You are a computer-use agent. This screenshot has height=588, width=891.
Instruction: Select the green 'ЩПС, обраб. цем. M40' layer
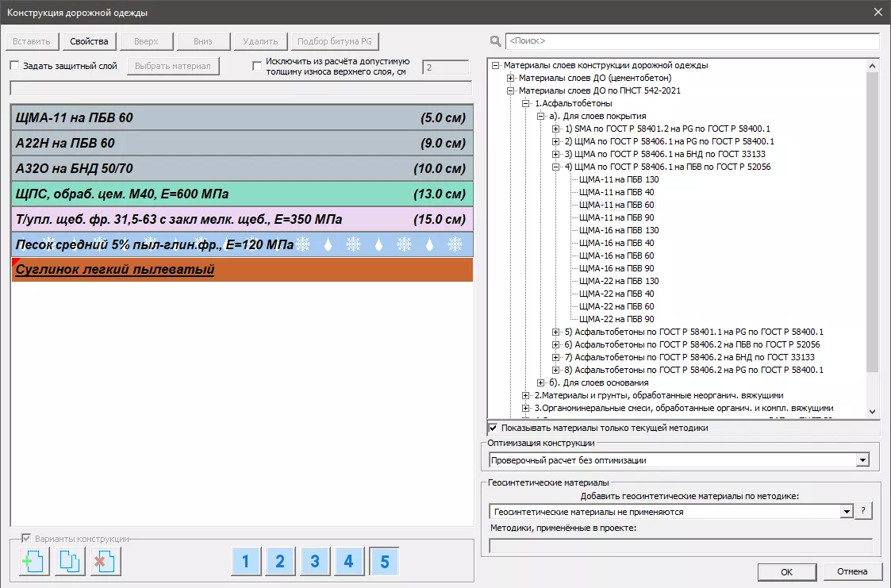[x=241, y=194]
